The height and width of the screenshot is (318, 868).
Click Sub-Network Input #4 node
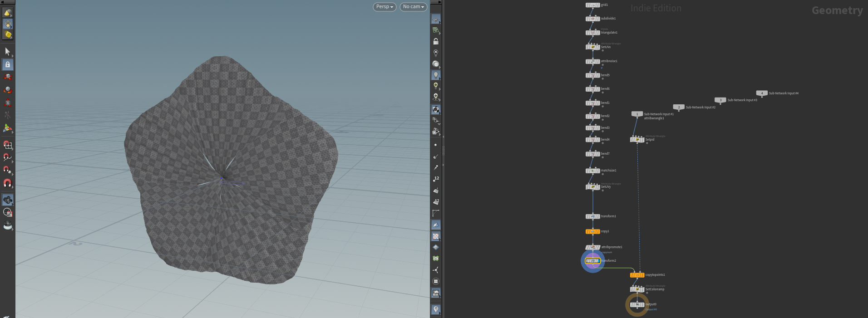tap(762, 93)
